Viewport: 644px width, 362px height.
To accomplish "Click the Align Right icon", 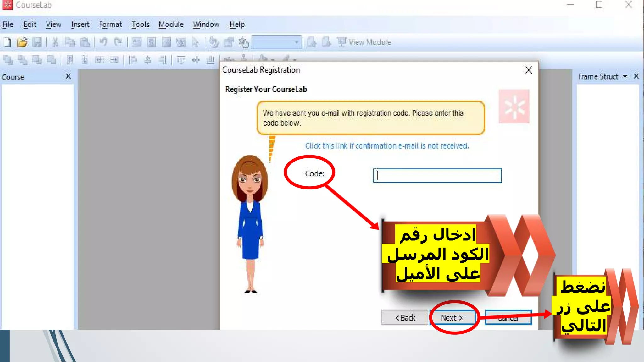I will [163, 60].
